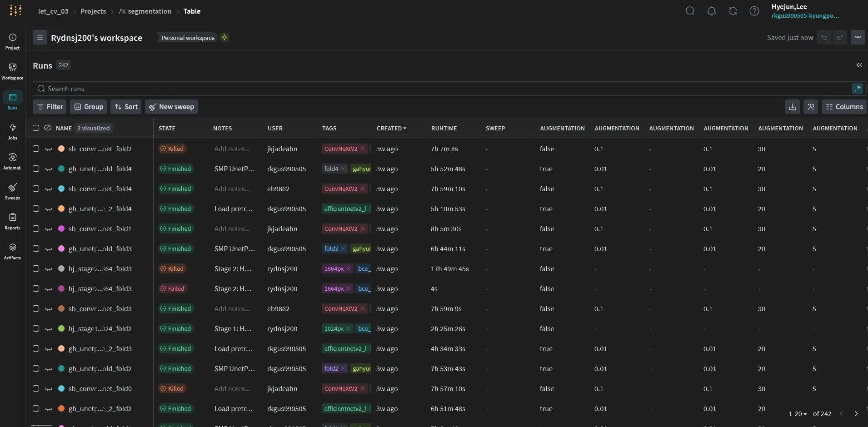
Task: Switch to Runs tab in sidebar
Action: click(12, 101)
